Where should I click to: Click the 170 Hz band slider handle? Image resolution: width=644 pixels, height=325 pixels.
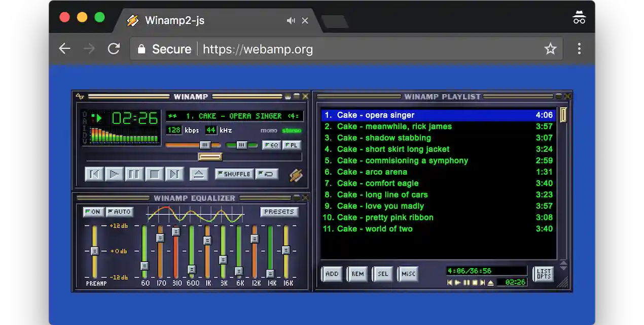coord(160,238)
